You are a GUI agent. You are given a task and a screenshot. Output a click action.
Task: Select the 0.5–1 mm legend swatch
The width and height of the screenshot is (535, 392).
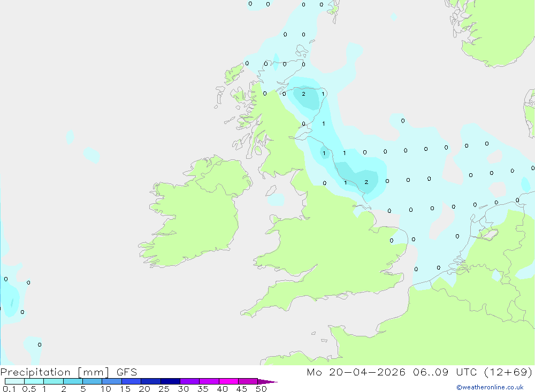tap(34, 381)
